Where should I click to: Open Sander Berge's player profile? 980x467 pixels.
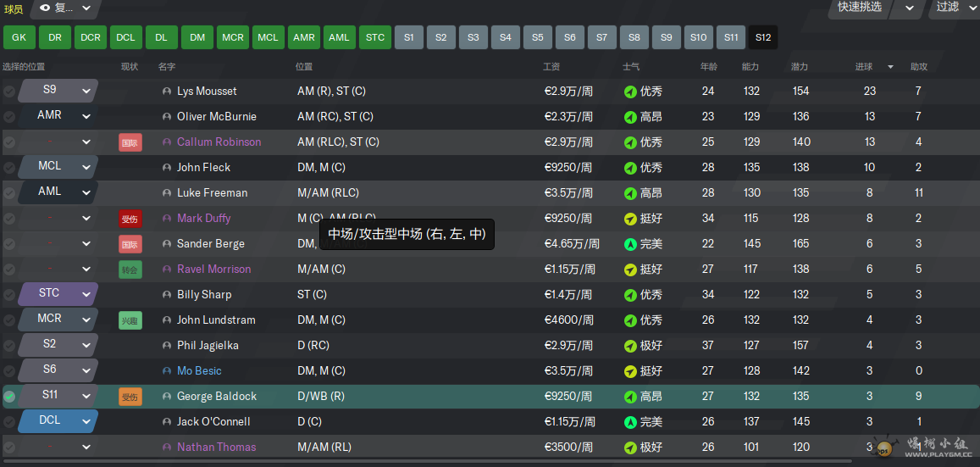(x=210, y=244)
